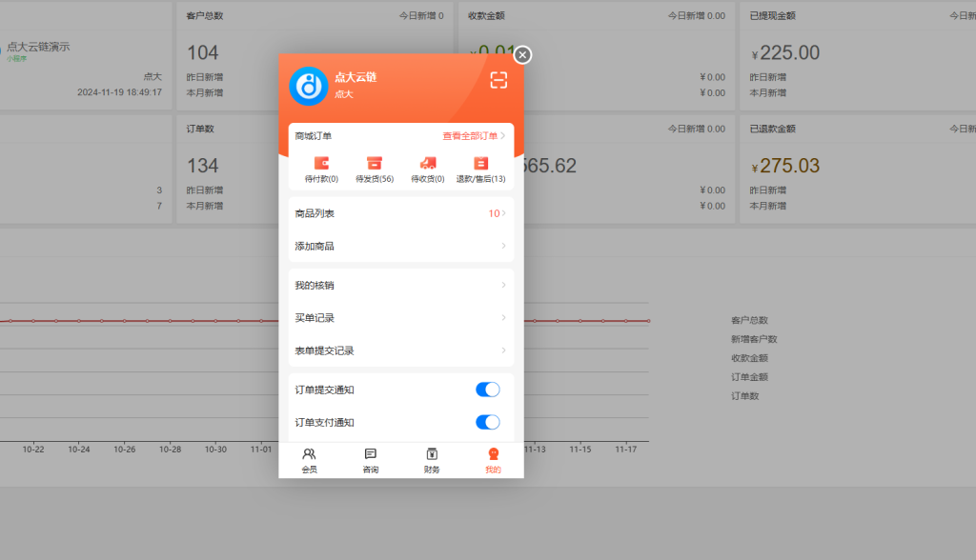Click the ¥225.00 withdrawn amount
This screenshot has width=976, height=560.
[785, 53]
